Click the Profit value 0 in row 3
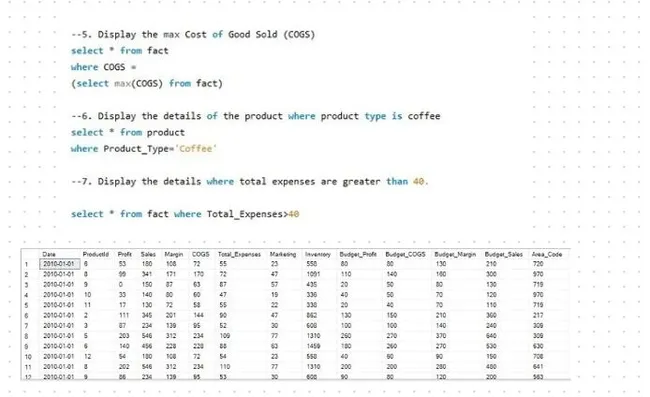This screenshot has height=397, width=650. point(121,285)
